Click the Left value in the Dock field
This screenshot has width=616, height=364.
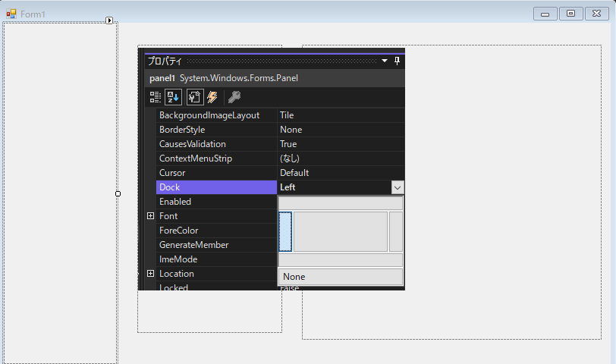pyautogui.click(x=288, y=187)
